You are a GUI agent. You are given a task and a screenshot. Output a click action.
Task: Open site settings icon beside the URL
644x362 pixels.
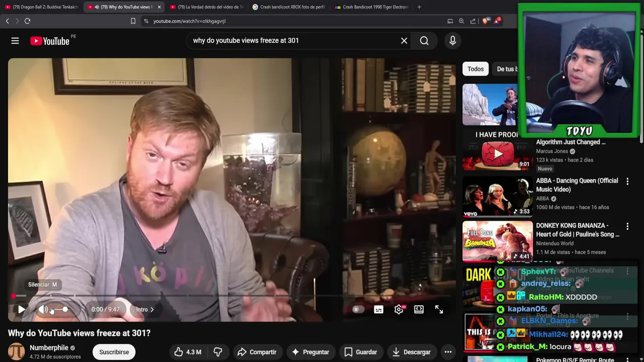click(146, 21)
